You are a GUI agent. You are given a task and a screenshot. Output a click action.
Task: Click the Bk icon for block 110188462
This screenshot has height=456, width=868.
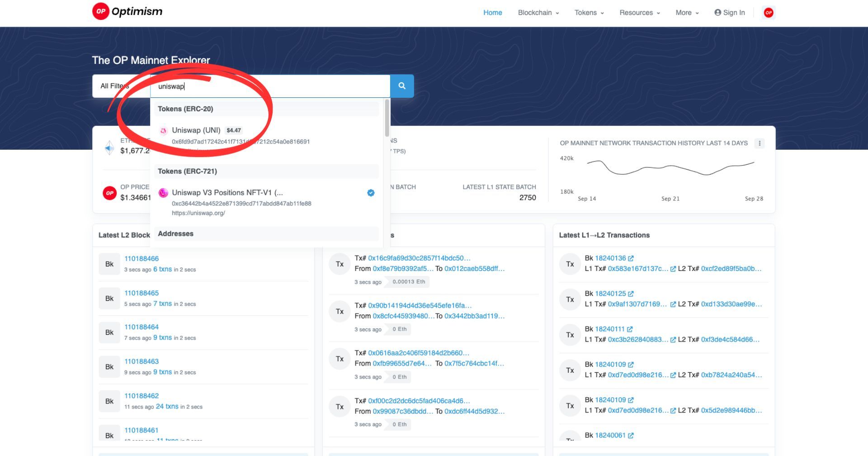[x=109, y=401]
